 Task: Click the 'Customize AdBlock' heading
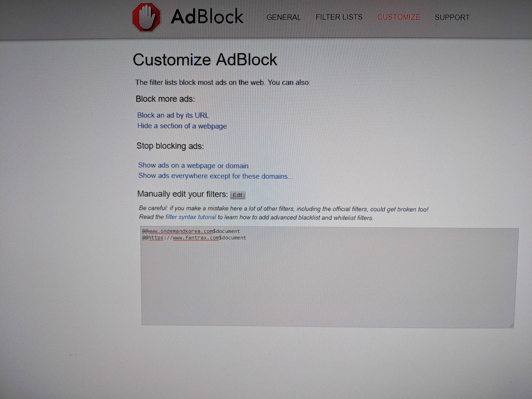tap(205, 60)
